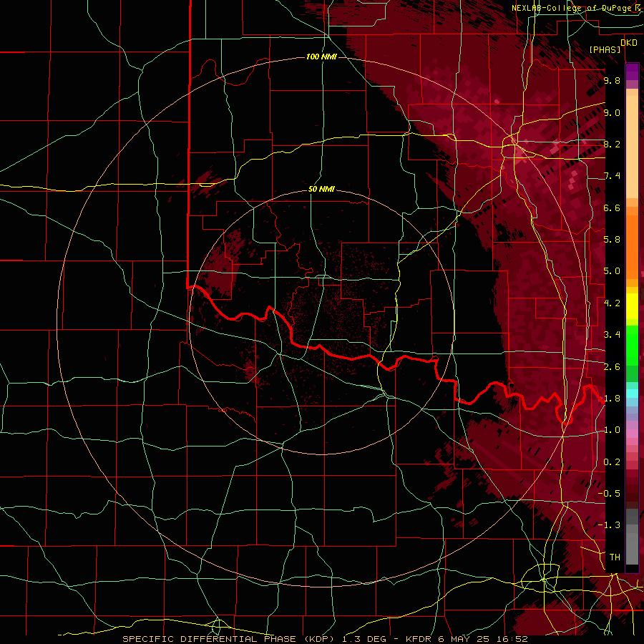The image size is (644, 644).
Task: Click the -1.3 color scale value
Action: click(609, 525)
